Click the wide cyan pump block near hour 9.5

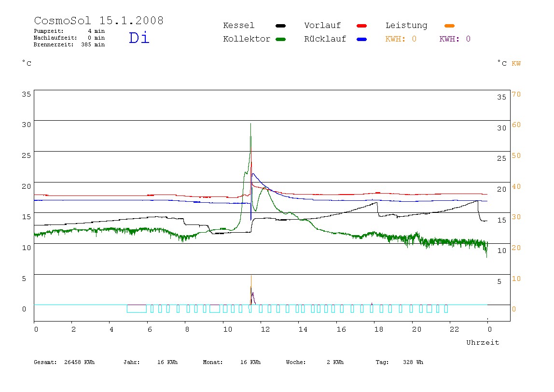(214, 308)
